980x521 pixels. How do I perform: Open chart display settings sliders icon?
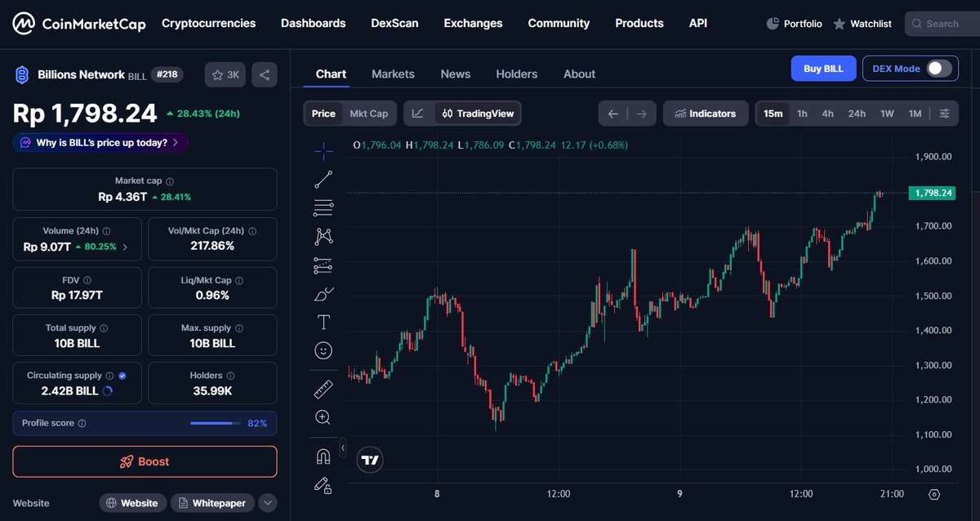944,114
